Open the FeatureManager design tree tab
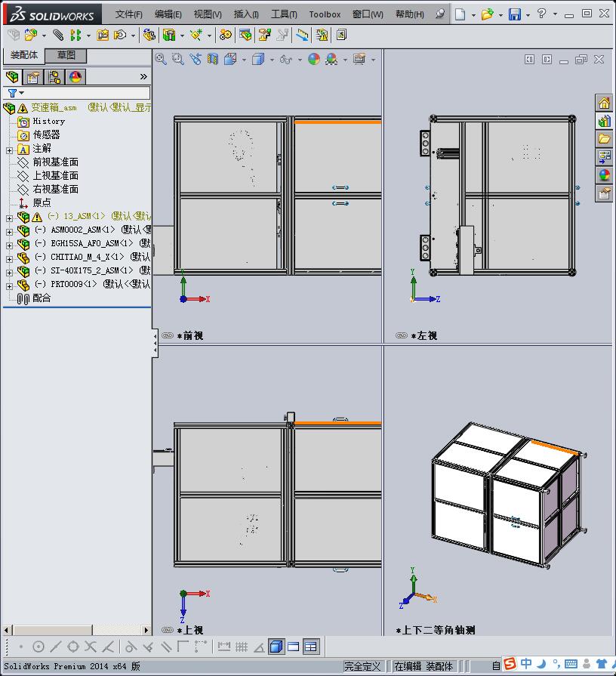Viewport: 616px width, 676px height. 13,77
